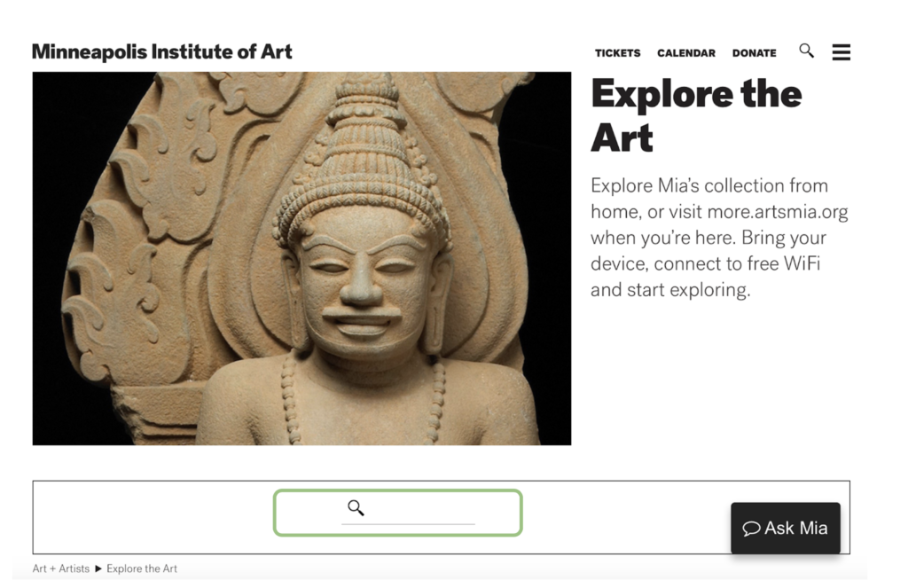Click the breadcrumb triangle separator arrow
908x588 pixels.
click(98, 568)
